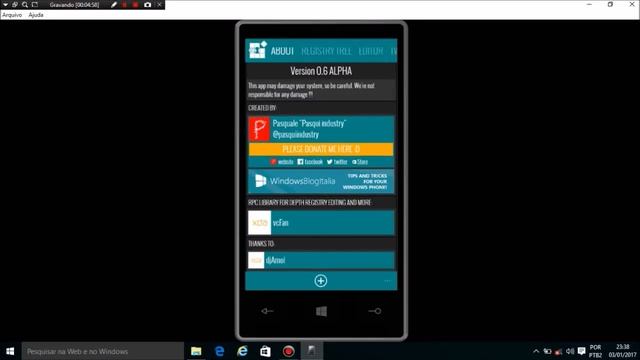Viewport: 640px width, 360px height.
Task: Open the Windows Store taskbar icon
Action: pyautogui.click(x=265, y=351)
